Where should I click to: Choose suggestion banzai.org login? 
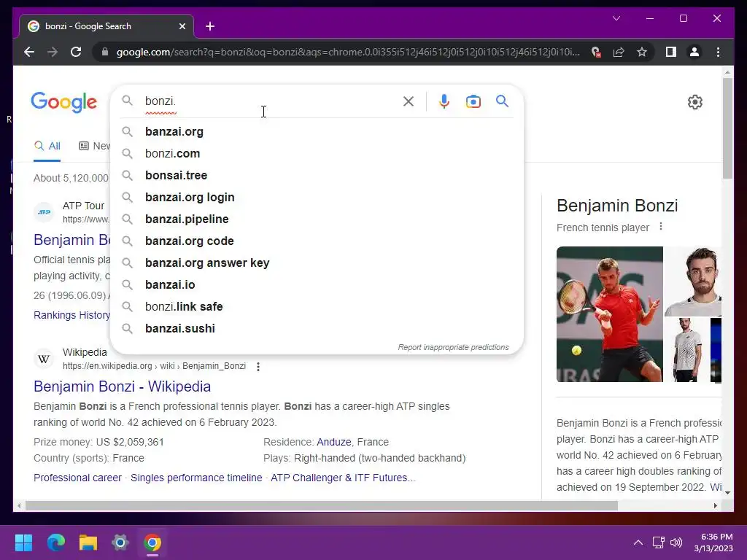[x=317, y=197]
